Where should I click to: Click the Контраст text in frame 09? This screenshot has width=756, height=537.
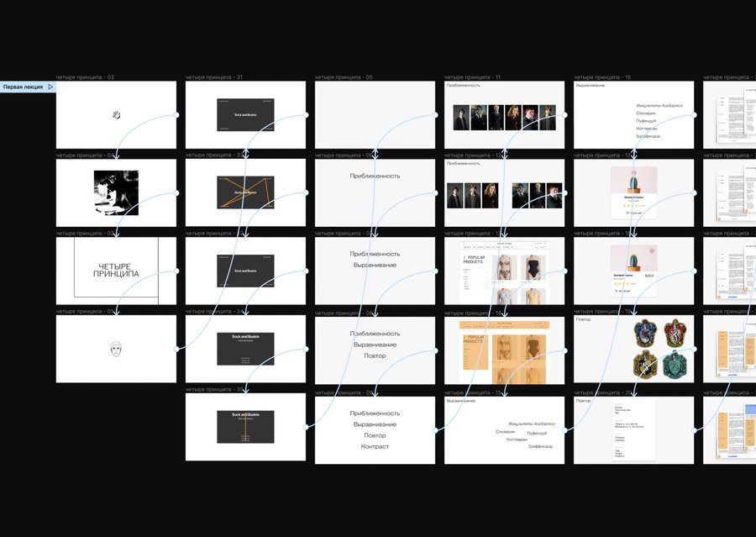click(375, 446)
